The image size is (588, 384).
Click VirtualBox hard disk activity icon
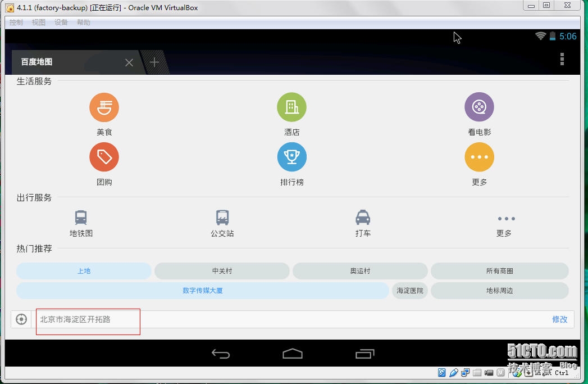tap(442, 372)
